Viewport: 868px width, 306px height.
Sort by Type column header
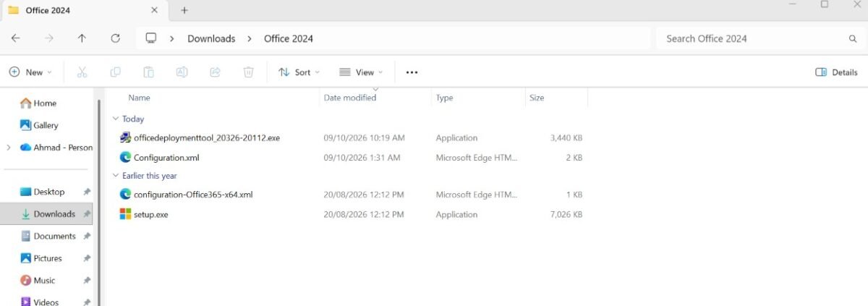tap(444, 98)
